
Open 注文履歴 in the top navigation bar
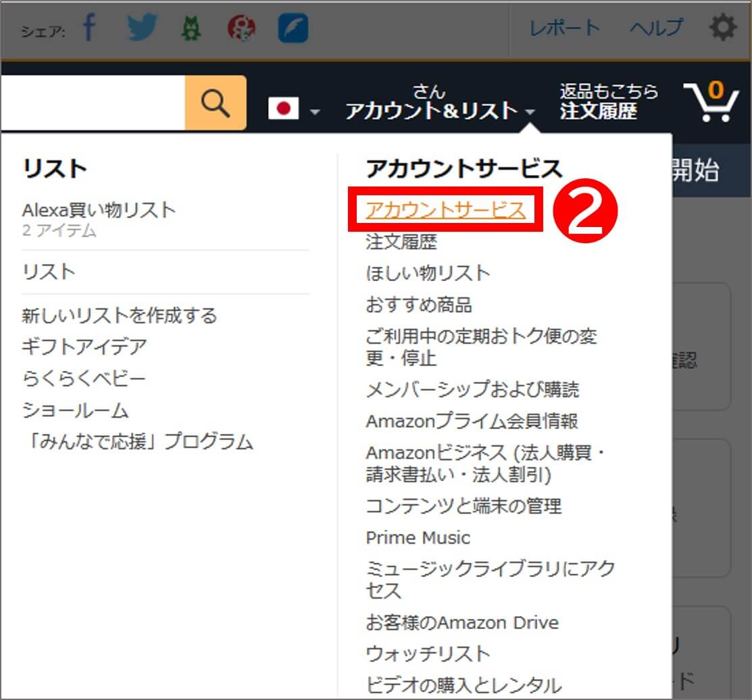[x=598, y=111]
